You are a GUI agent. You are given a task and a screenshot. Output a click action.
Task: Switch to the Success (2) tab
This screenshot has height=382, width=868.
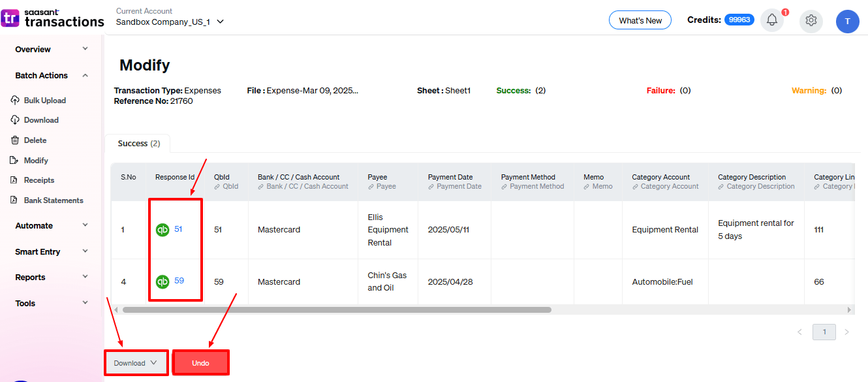[138, 144]
